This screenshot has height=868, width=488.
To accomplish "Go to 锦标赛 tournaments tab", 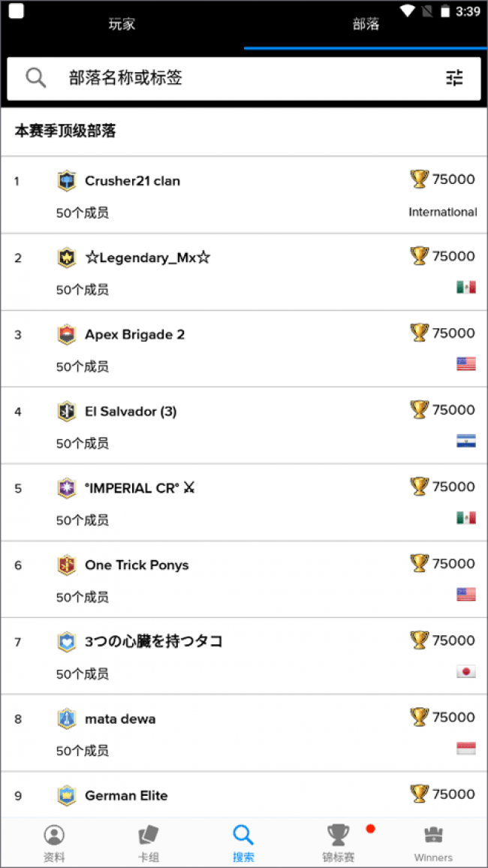I will pyautogui.click(x=339, y=842).
